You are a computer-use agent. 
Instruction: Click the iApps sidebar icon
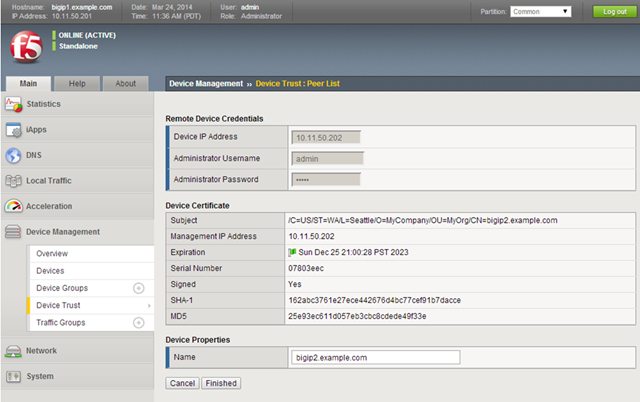(x=14, y=130)
